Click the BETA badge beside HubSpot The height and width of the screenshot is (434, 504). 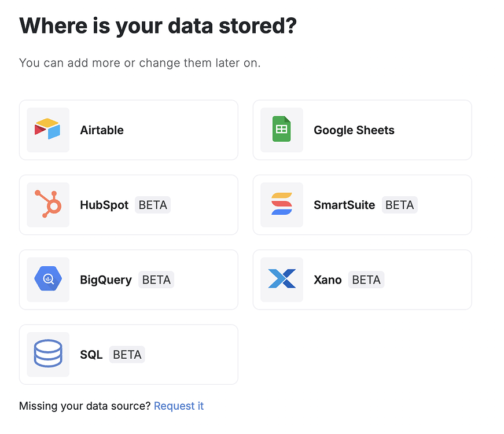pos(153,205)
